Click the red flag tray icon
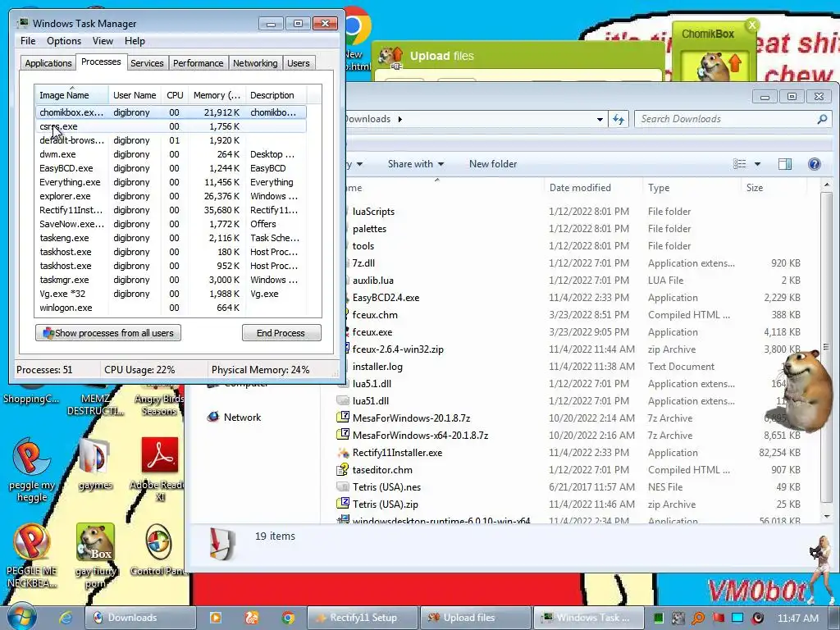Image resolution: width=840 pixels, height=630 pixels. click(x=718, y=618)
